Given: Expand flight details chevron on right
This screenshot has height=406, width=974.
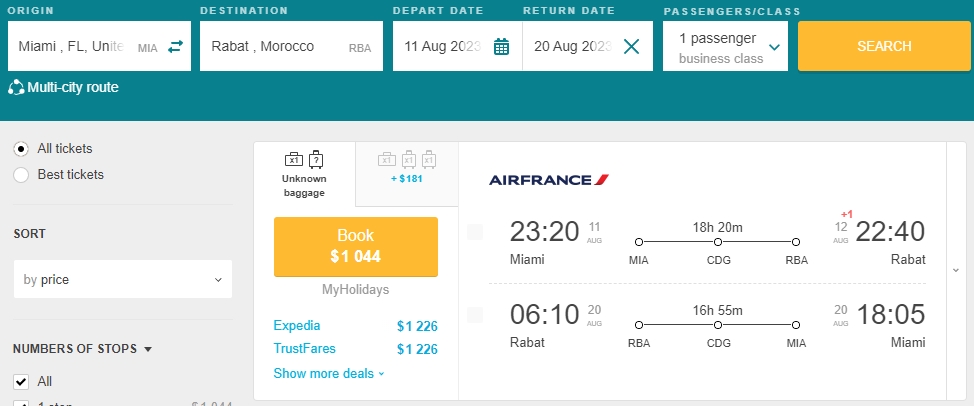Looking at the screenshot, I should tap(957, 270).
